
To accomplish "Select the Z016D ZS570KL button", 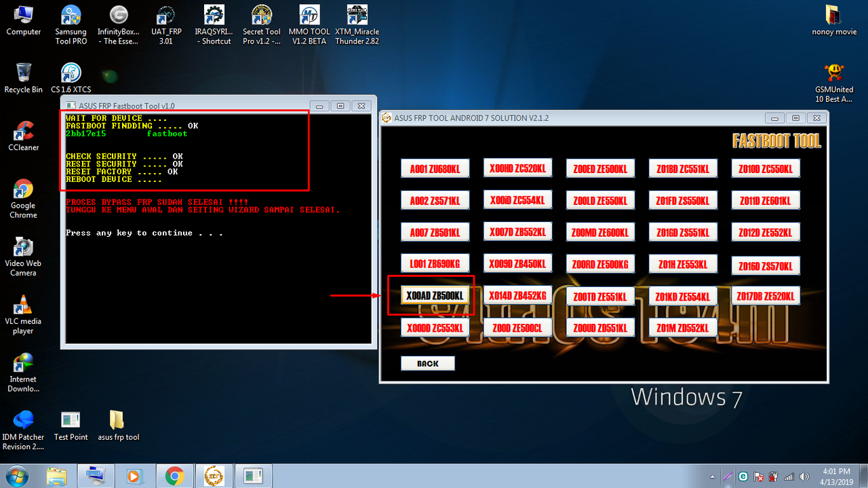I will coord(766,265).
